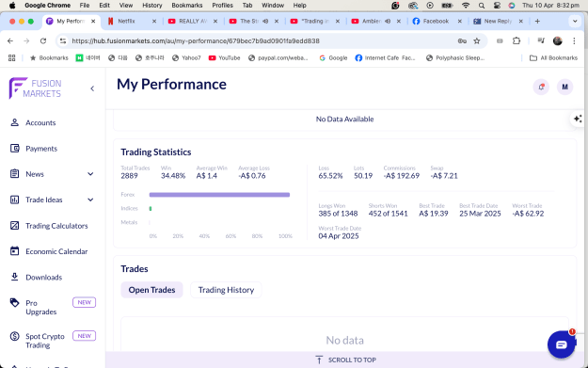
Task: Click Commissions value -A$ 192.69
Action: pos(401,176)
